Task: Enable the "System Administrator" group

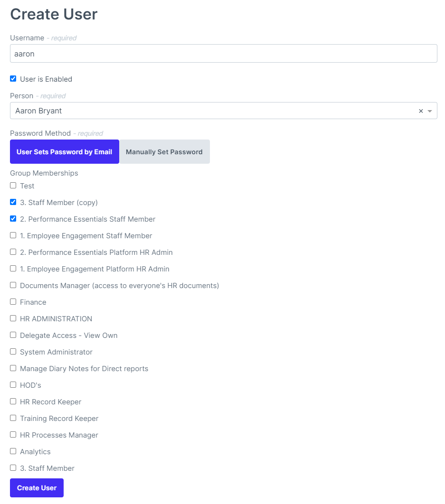Action: [13, 351]
